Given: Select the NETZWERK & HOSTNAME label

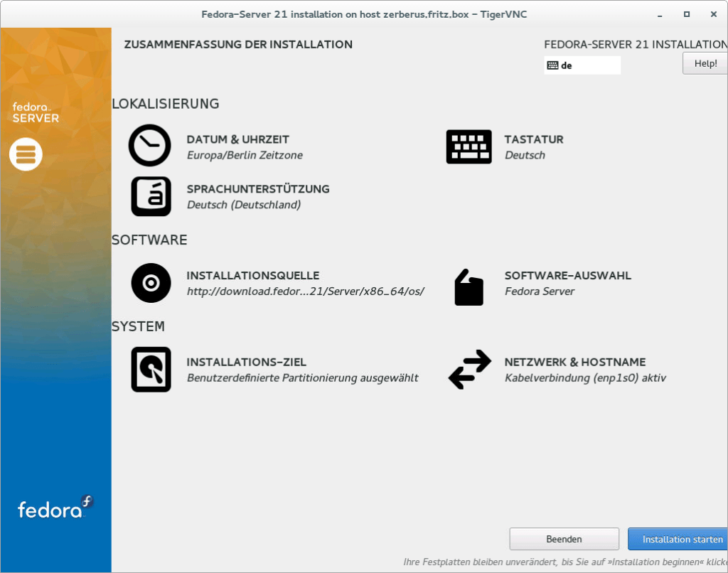Looking at the screenshot, I should [574, 362].
